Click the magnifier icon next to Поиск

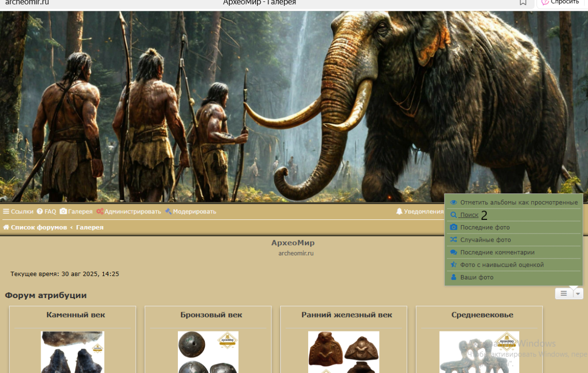pos(453,215)
